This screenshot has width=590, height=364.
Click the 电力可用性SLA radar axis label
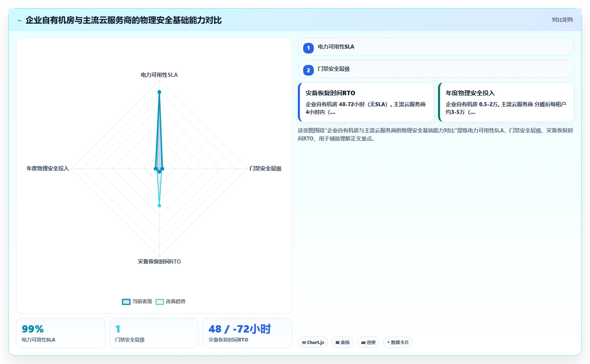pyautogui.click(x=159, y=75)
